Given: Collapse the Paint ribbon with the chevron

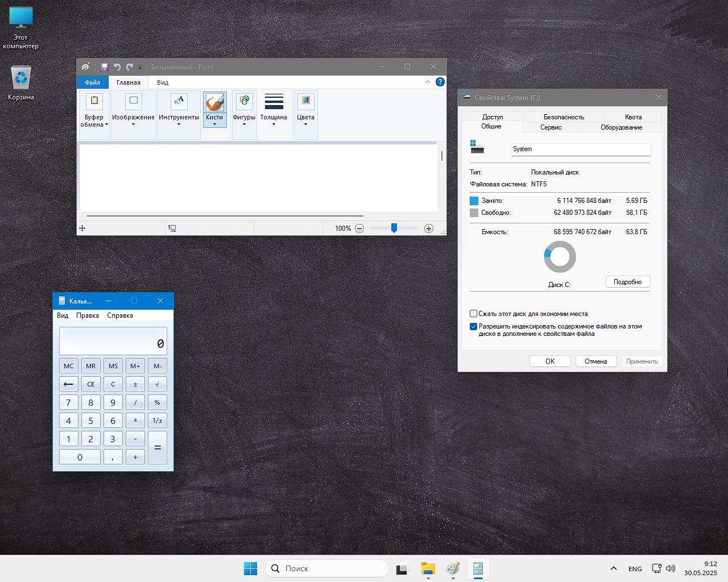Looking at the screenshot, I should click(428, 82).
